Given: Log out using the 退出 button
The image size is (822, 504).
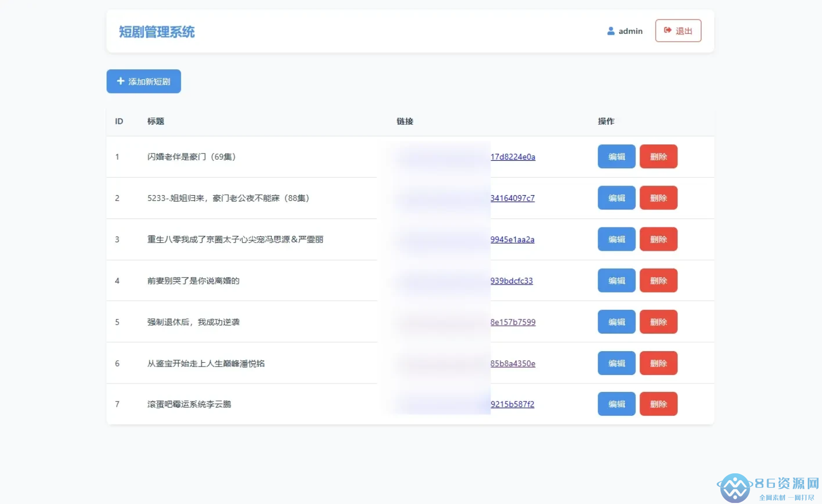Looking at the screenshot, I should coord(678,31).
